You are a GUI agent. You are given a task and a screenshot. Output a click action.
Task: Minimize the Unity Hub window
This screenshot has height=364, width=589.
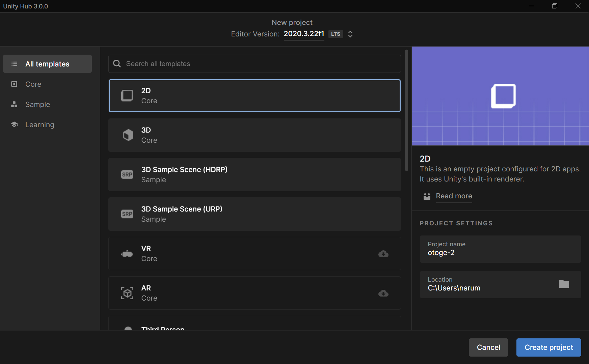pyautogui.click(x=531, y=6)
